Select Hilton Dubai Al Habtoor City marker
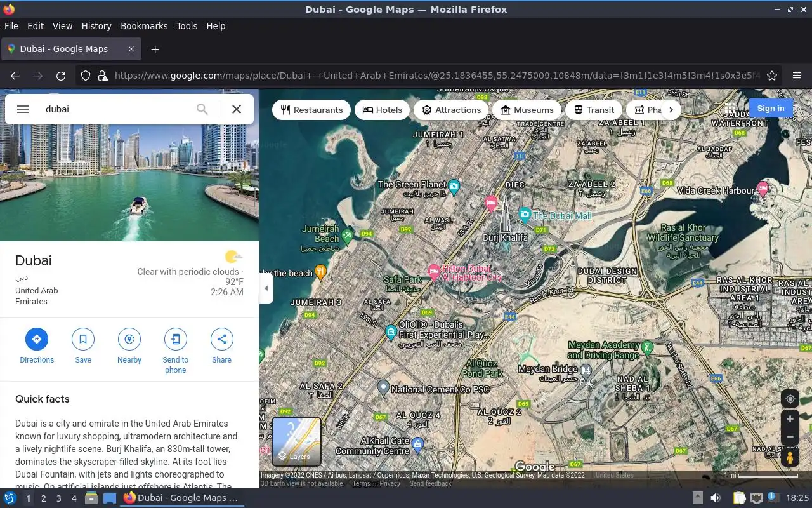Image resolution: width=812 pixels, height=508 pixels. point(434,272)
